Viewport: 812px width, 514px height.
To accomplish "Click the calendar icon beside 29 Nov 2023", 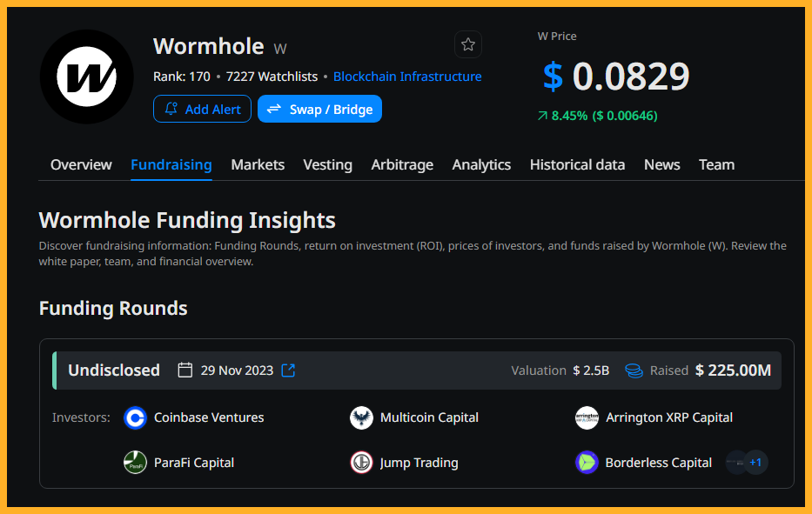I will pyautogui.click(x=185, y=370).
